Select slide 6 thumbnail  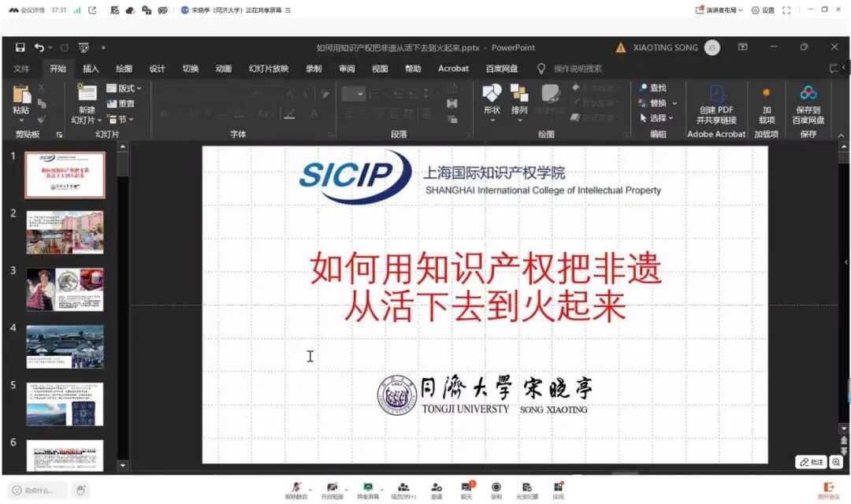coord(65,456)
